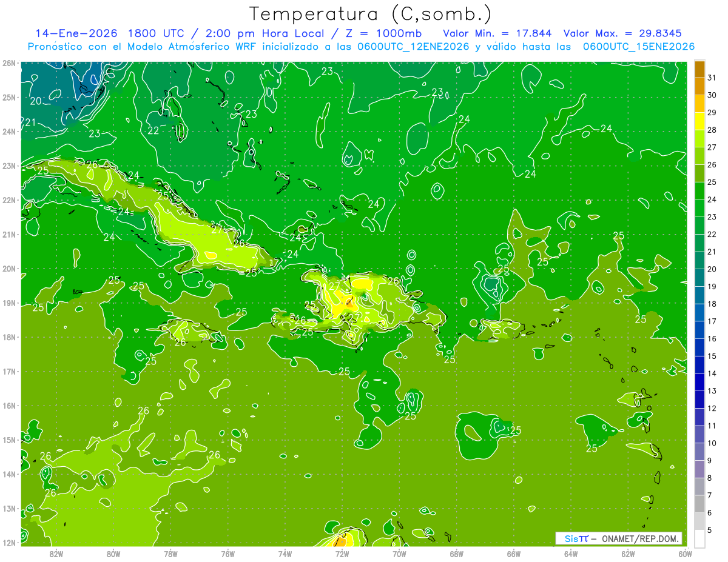Click longitude axis label "66W"
This screenshot has width=728, height=562.
click(514, 554)
